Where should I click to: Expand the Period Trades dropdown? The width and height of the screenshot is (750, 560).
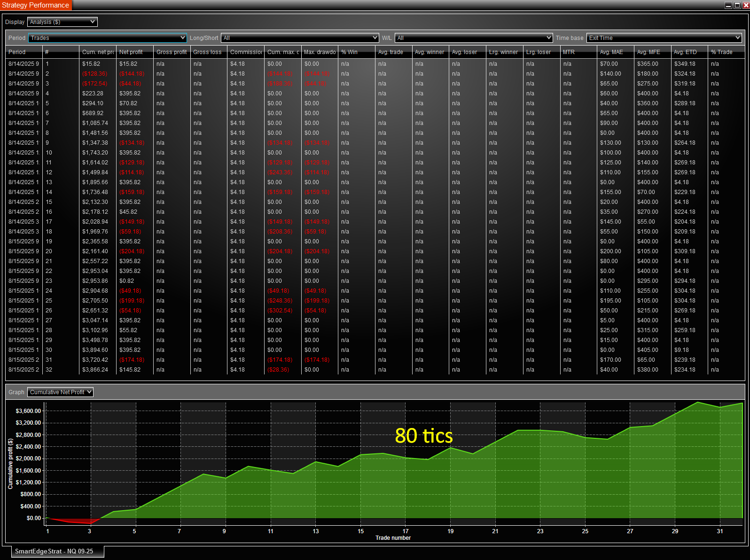click(107, 38)
